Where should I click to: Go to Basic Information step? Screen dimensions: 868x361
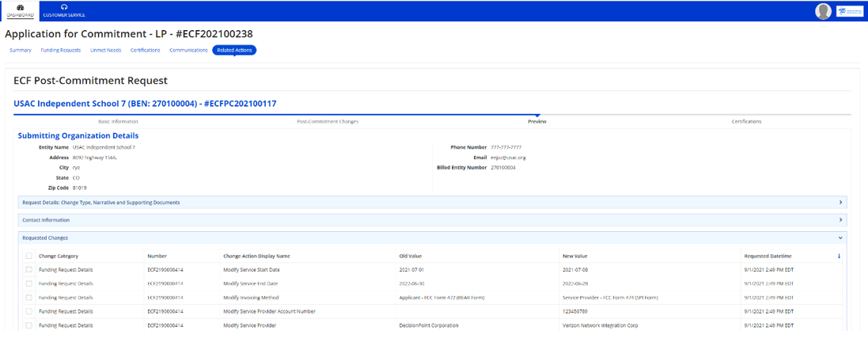[118, 121]
